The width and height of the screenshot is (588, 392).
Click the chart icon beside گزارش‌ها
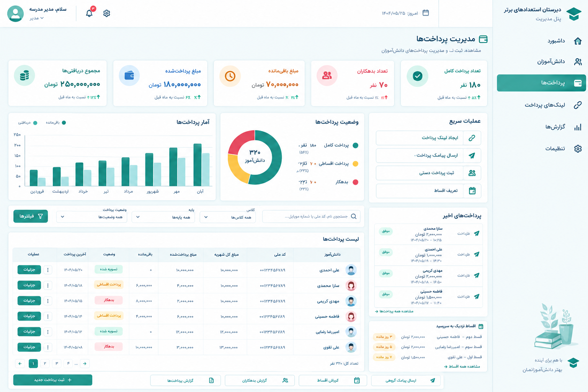pyautogui.click(x=578, y=127)
